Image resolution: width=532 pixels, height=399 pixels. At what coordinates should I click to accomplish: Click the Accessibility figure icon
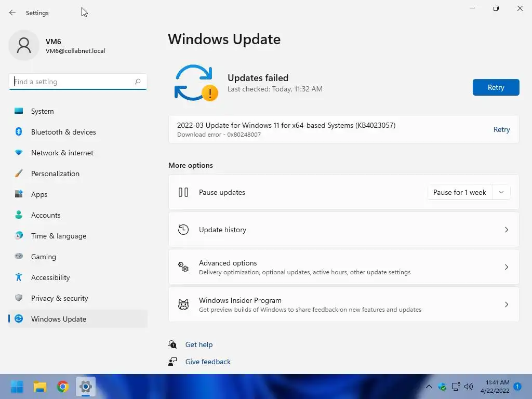(x=19, y=277)
